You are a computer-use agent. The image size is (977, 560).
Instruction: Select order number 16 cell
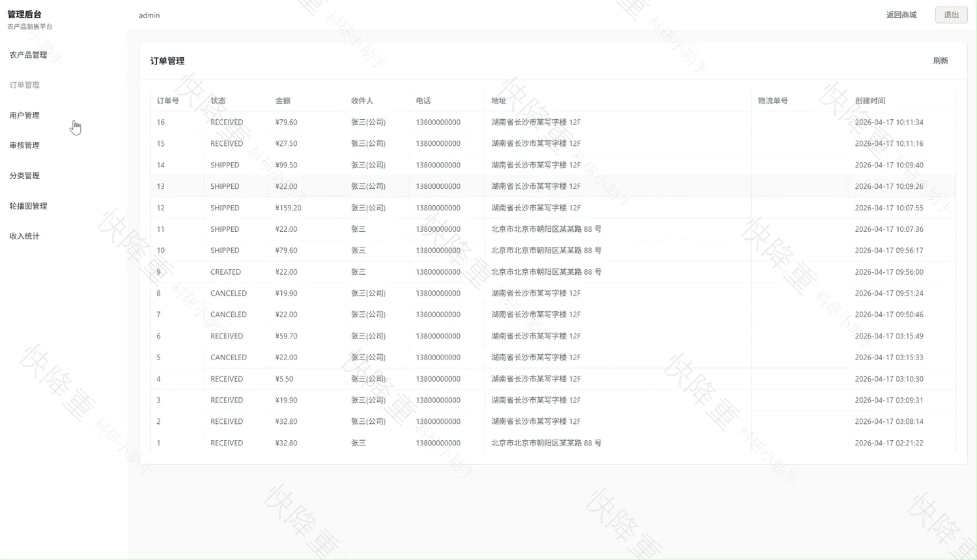coord(161,122)
